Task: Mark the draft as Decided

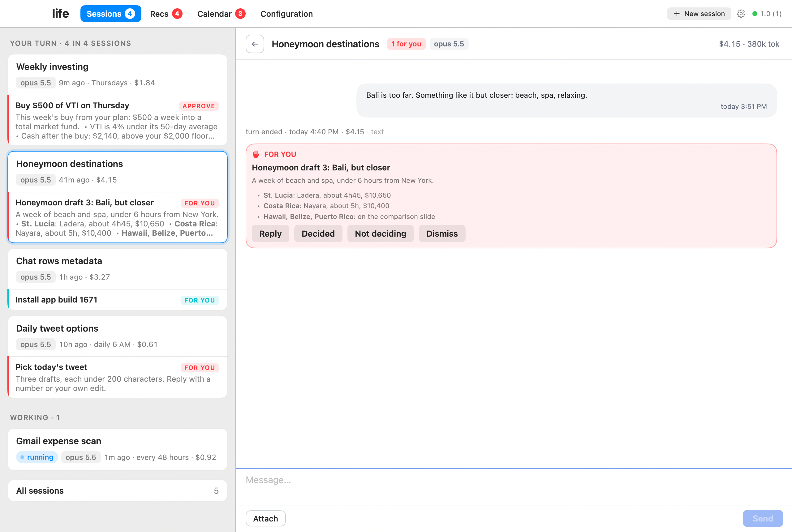Action: click(x=318, y=234)
